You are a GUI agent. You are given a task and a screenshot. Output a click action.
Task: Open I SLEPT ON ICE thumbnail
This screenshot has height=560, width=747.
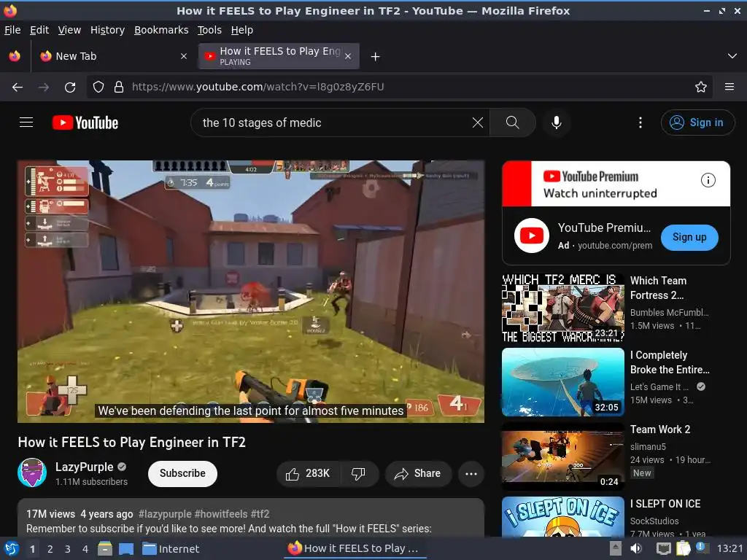pyautogui.click(x=563, y=517)
